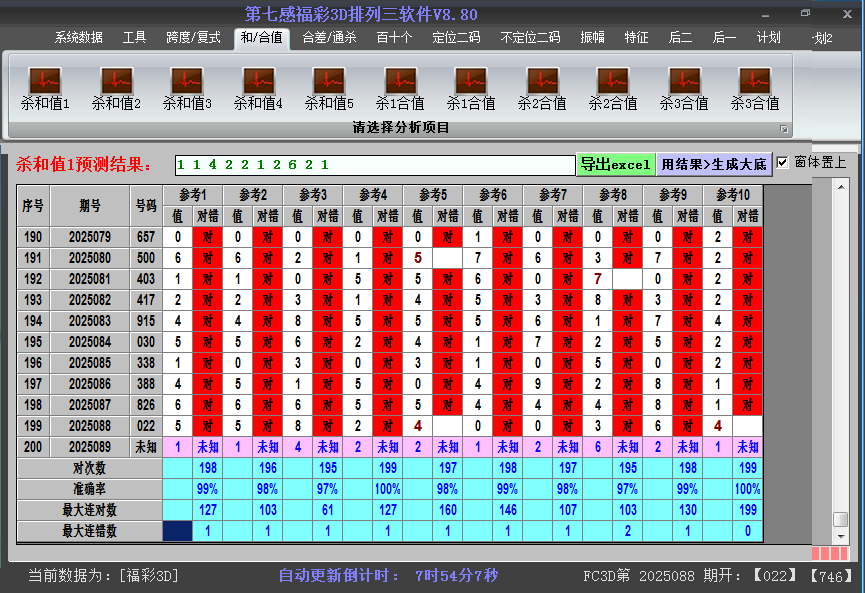Click the 自动更新倒计时 countdown text
The image size is (865, 593).
[x=388, y=576]
